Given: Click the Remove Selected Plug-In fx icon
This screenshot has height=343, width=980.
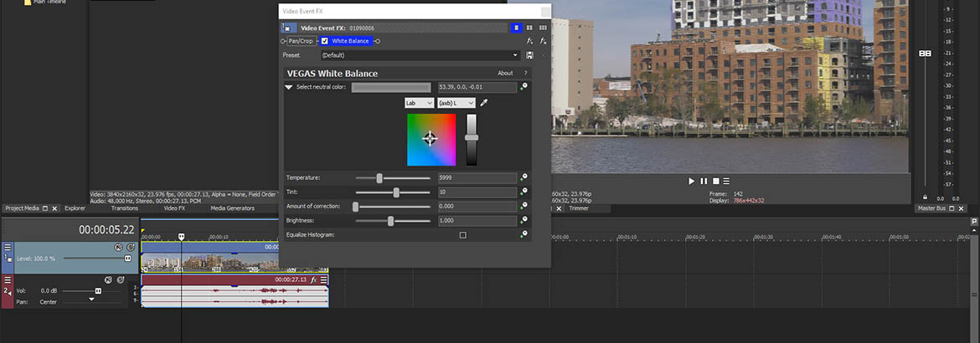Looking at the screenshot, I should (x=543, y=41).
